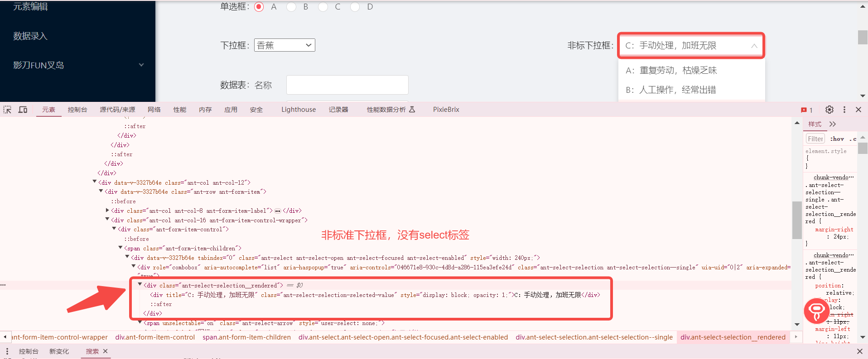Click the DOM tree scrollbar thumb
The height and width of the screenshot is (359, 868).
[797, 220]
